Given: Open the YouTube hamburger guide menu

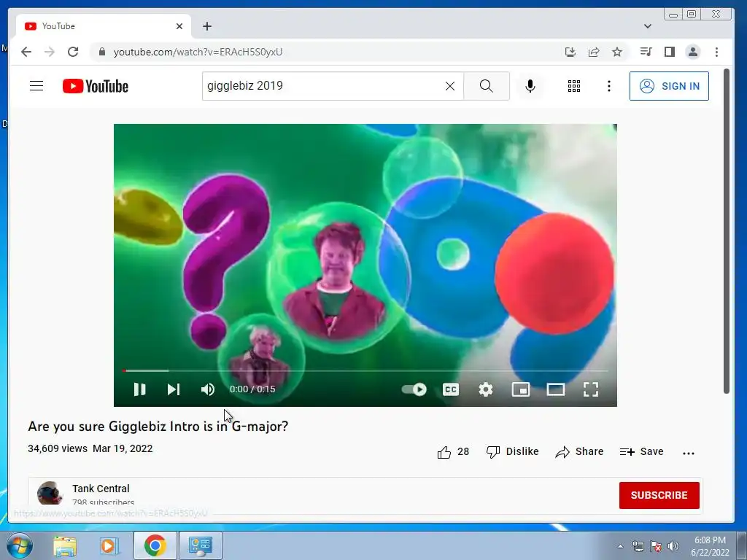Looking at the screenshot, I should pos(36,86).
